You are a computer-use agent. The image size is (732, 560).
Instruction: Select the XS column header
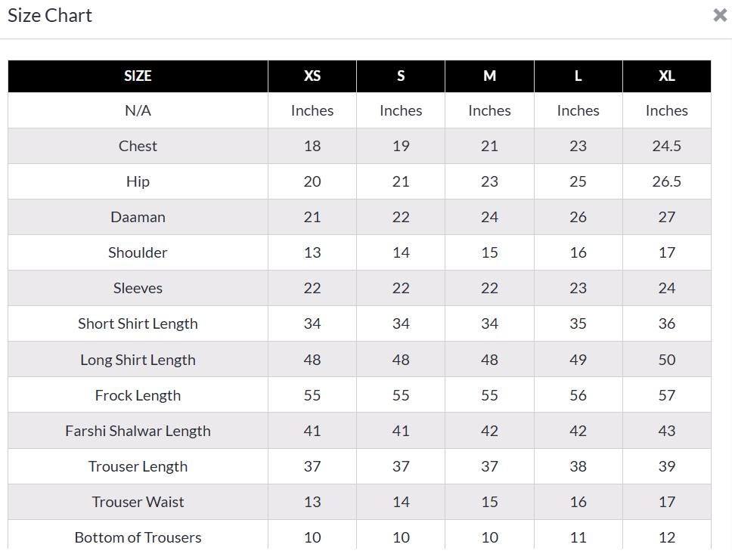click(312, 76)
